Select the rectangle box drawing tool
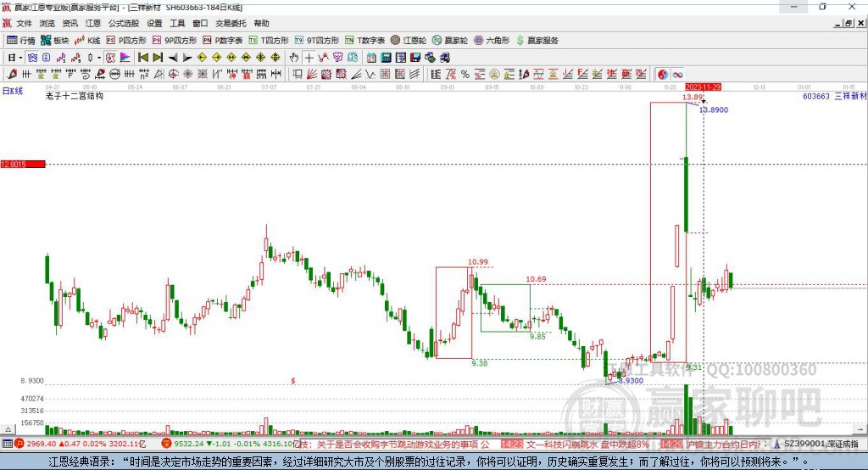The height and width of the screenshot is (470, 868). (298, 75)
